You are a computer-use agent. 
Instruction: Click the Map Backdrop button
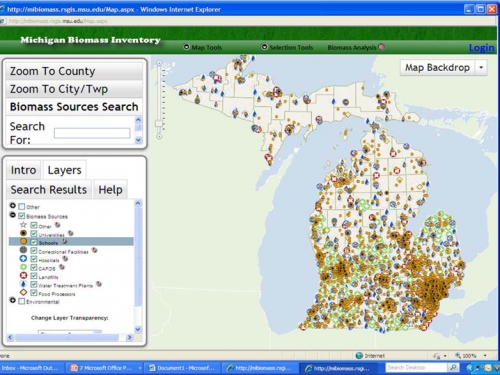437,67
